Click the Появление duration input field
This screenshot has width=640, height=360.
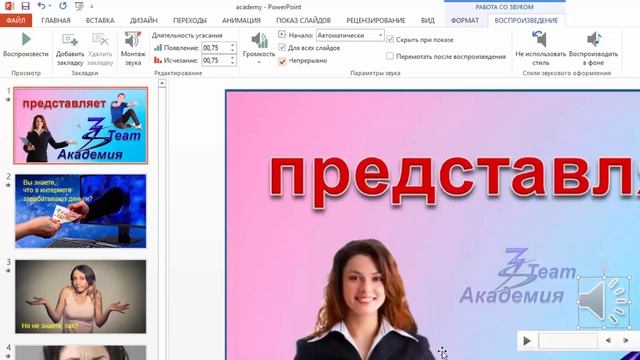click(x=216, y=48)
